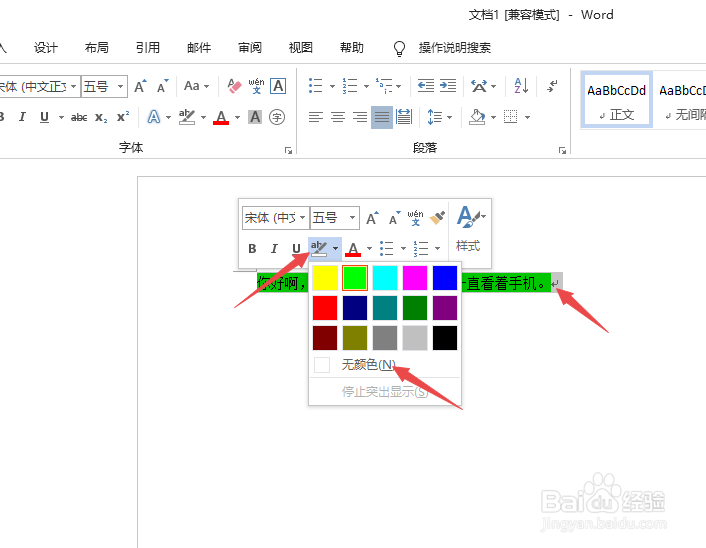Click the Increase Indent icon
The image size is (706, 548).
pyautogui.click(x=448, y=86)
